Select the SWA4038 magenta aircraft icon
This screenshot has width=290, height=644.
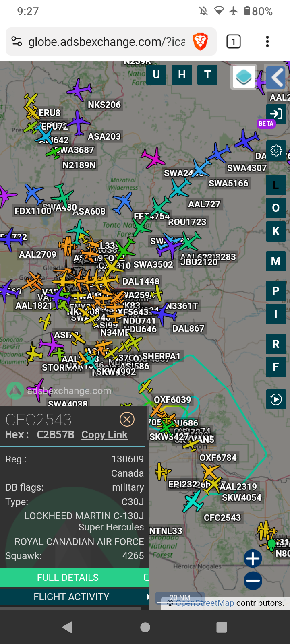tap(39, 389)
